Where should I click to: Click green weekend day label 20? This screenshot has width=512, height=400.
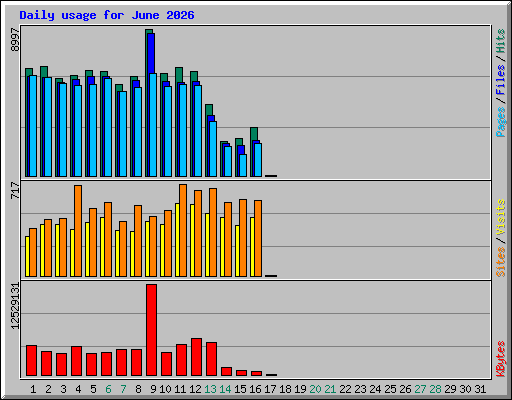[x=315, y=389]
